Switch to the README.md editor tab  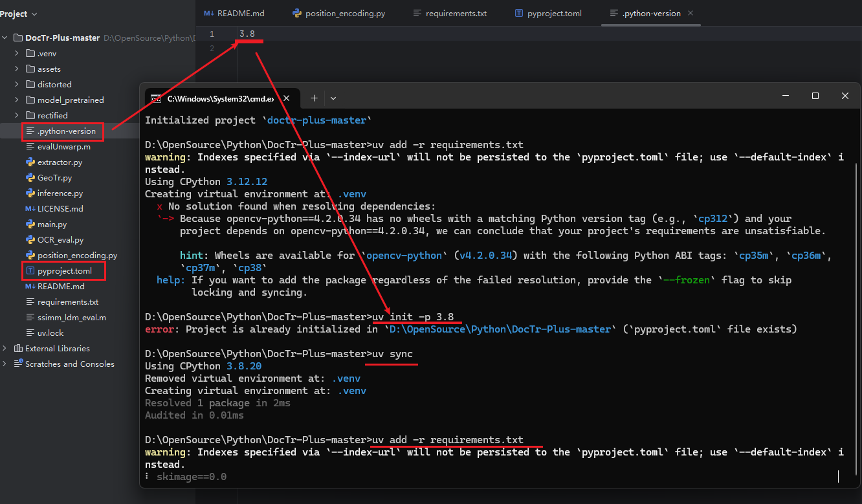coord(234,13)
